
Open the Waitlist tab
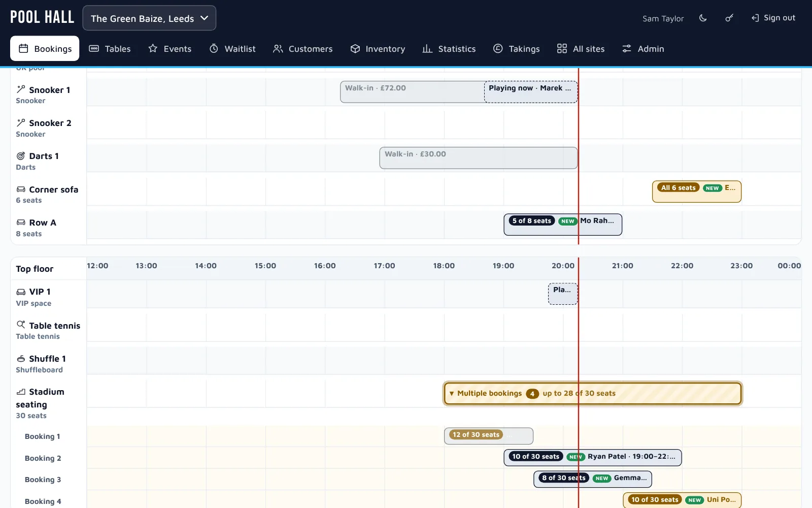[x=232, y=49]
